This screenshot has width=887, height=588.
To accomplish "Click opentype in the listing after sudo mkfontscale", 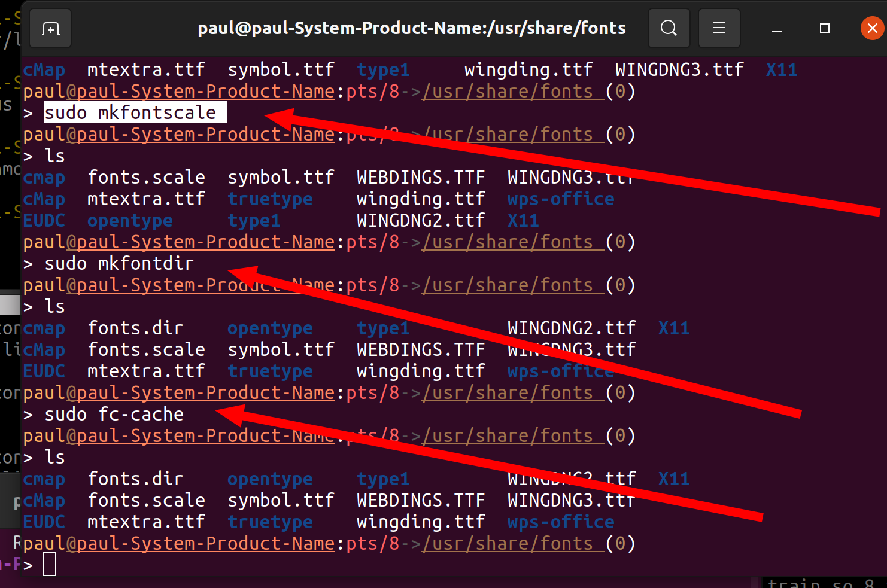I will [x=130, y=221].
